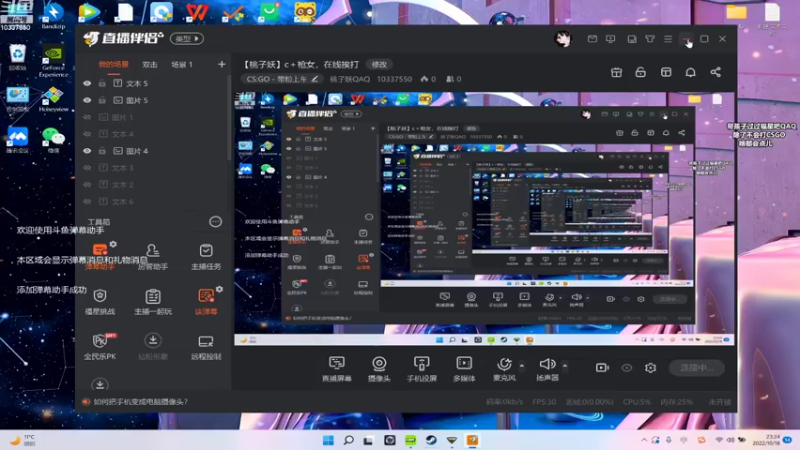Screen dimensions: 800x450
Task: Open stream settings gear in bottom bar
Action: point(650,367)
